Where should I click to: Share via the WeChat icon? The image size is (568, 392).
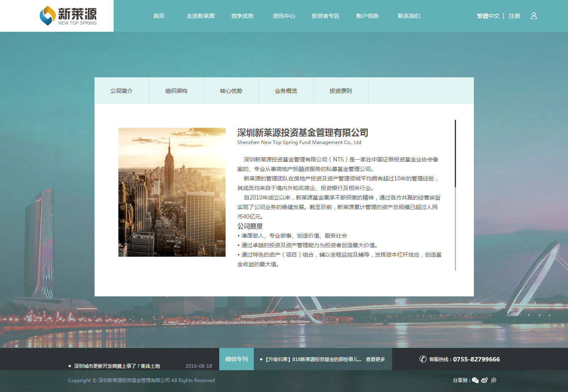pos(475,380)
